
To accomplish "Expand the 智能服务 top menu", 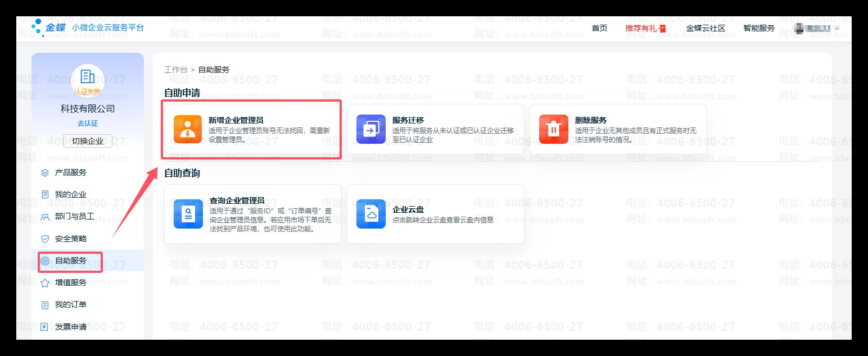I will click(758, 28).
